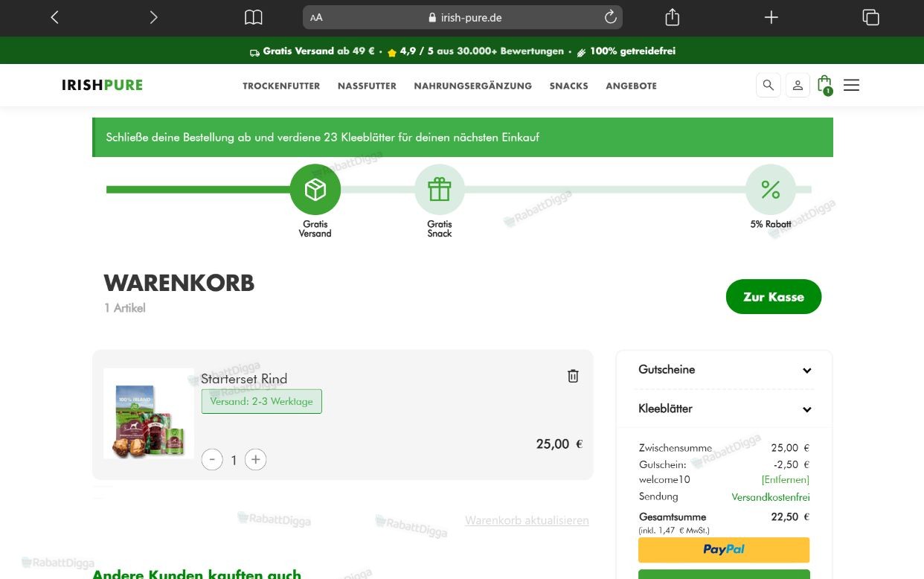Remove coupon via Entfernen link

click(785, 480)
